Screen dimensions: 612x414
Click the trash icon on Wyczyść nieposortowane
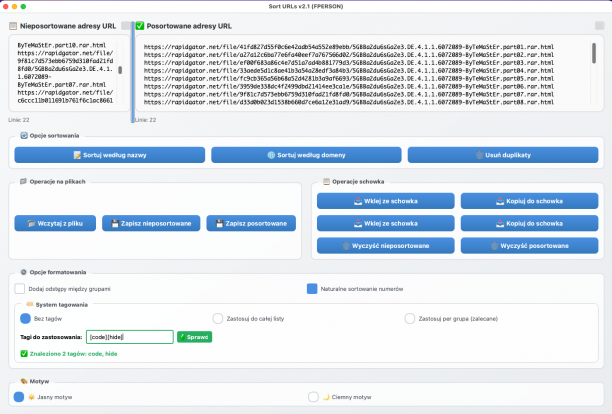[346, 246]
